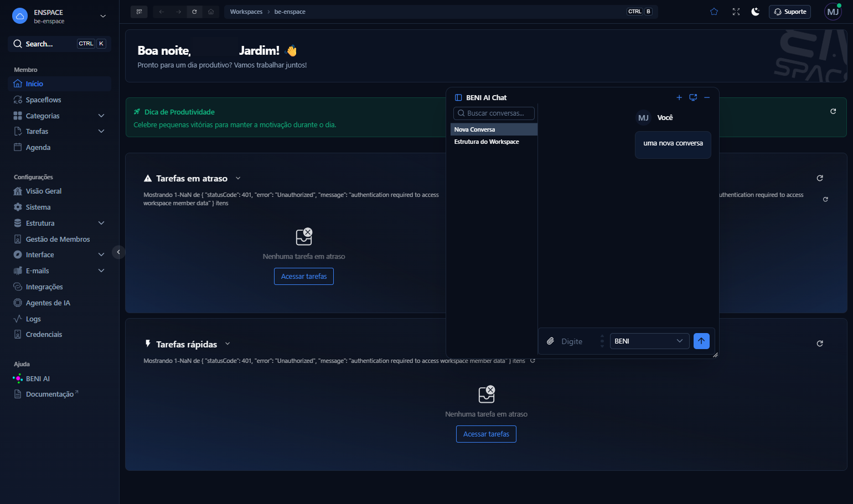Click Acessar tarefas under Tarefas em atraso
Viewport: 853px width, 504px height.
304,277
